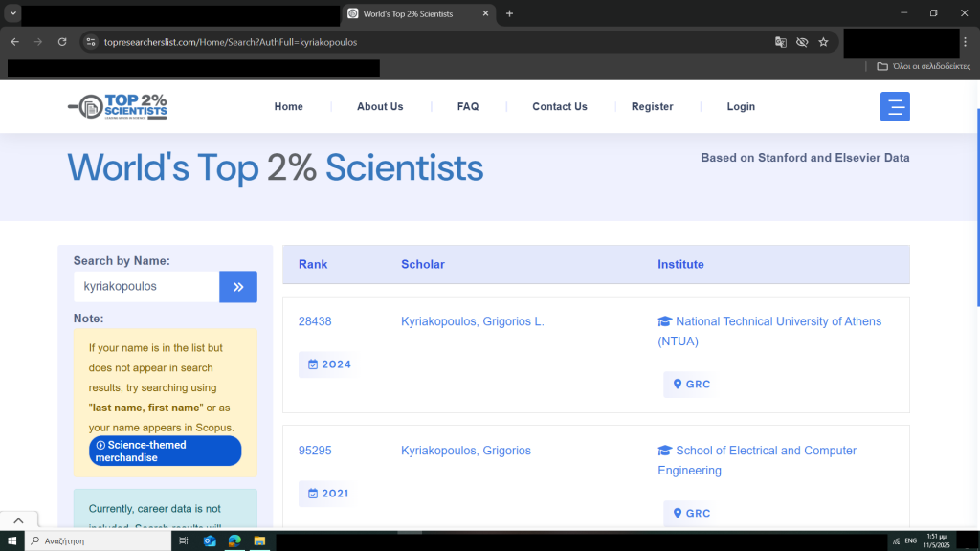Open School of Electrical and Computer Engineering link
This screenshot has height=551, width=980.
tap(757, 460)
